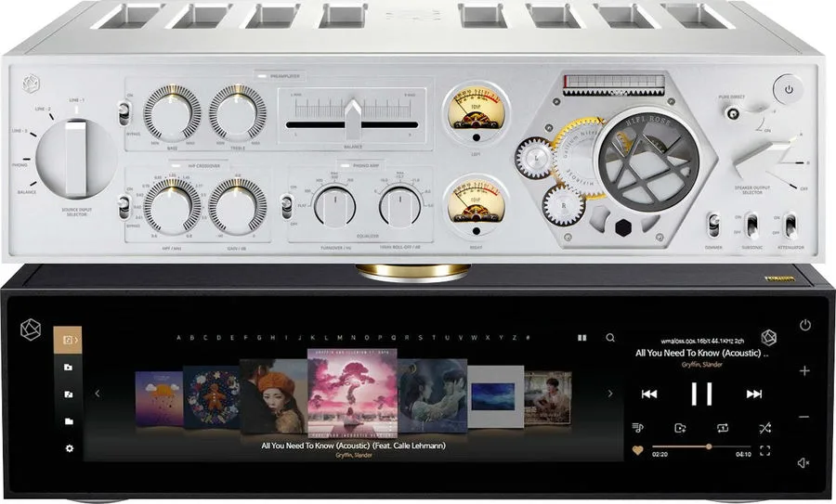
Task: Toggle repeat mode
Action: [723, 428]
